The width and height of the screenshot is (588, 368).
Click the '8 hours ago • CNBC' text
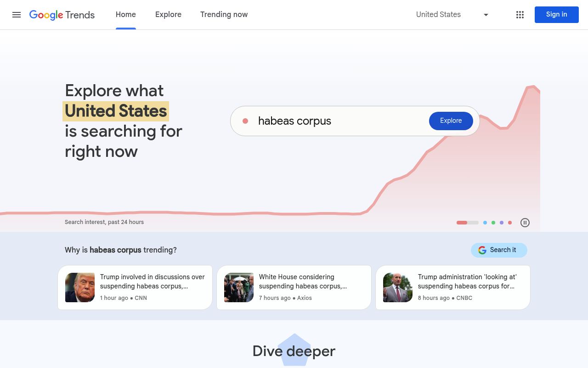[445, 298]
